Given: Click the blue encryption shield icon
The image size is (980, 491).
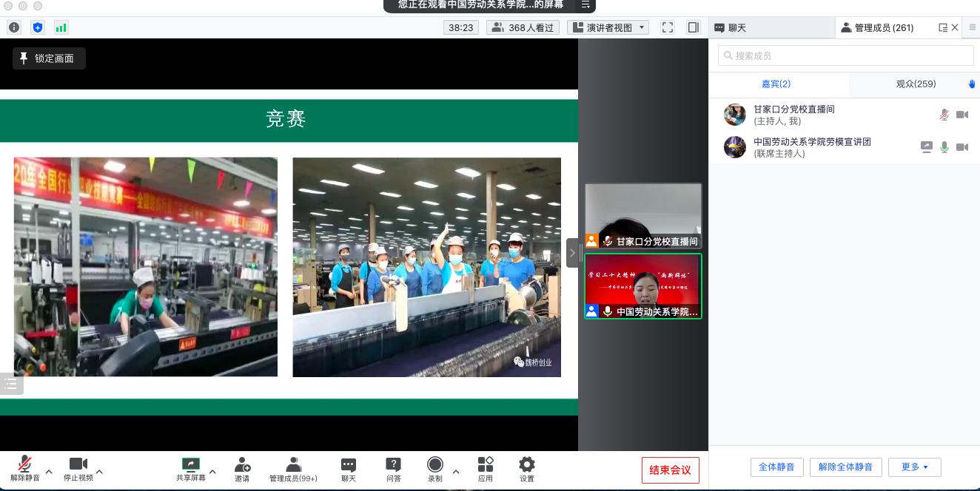Looking at the screenshot, I should point(38,27).
